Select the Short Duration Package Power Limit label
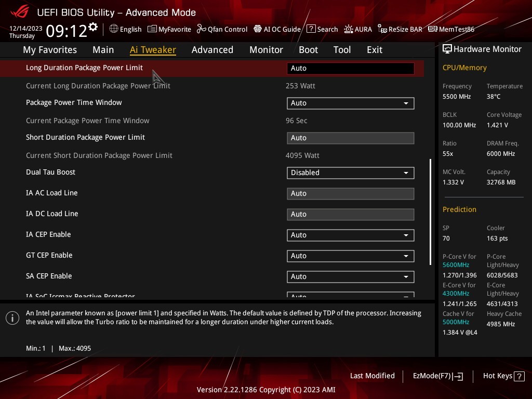Screen dimensions: 532x399 85,137
